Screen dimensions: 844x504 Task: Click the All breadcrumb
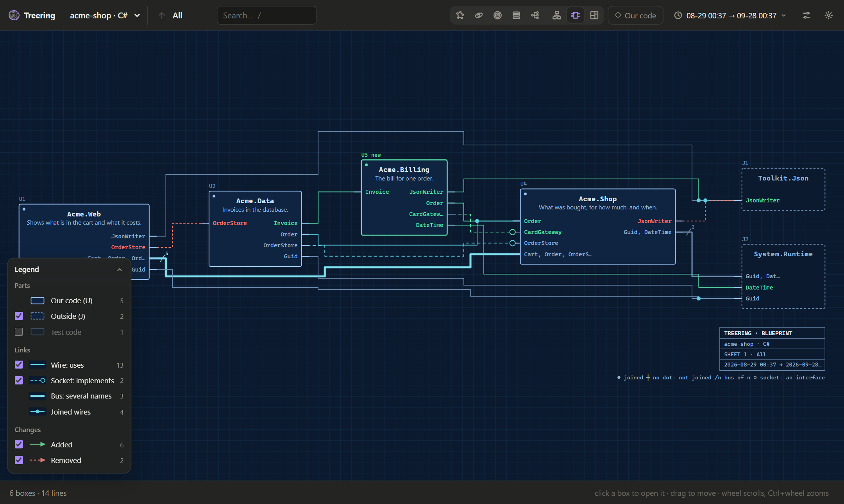177,15
